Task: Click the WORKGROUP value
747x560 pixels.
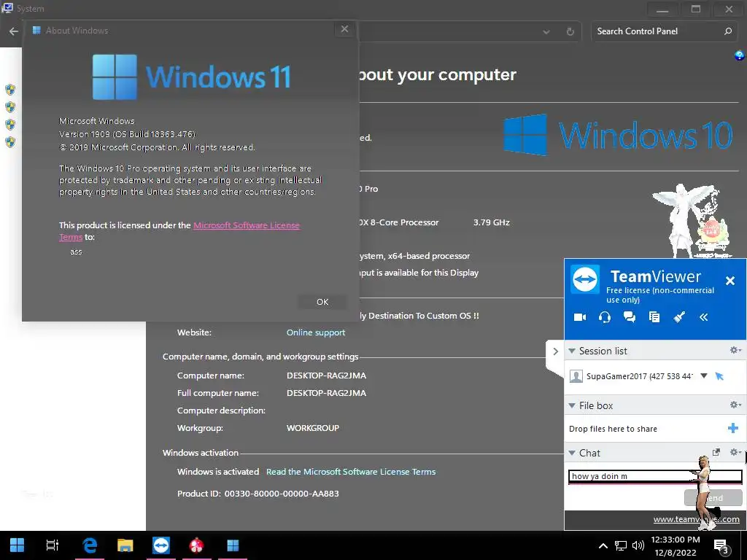Action: (312, 427)
